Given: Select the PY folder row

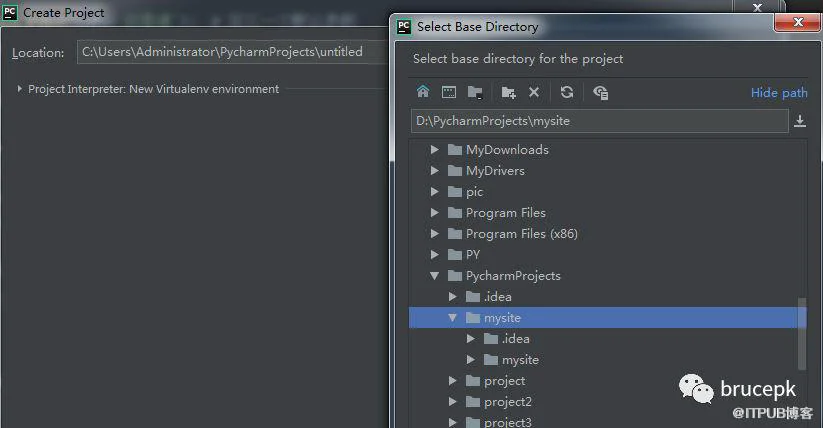Looking at the screenshot, I should point(607,255).
